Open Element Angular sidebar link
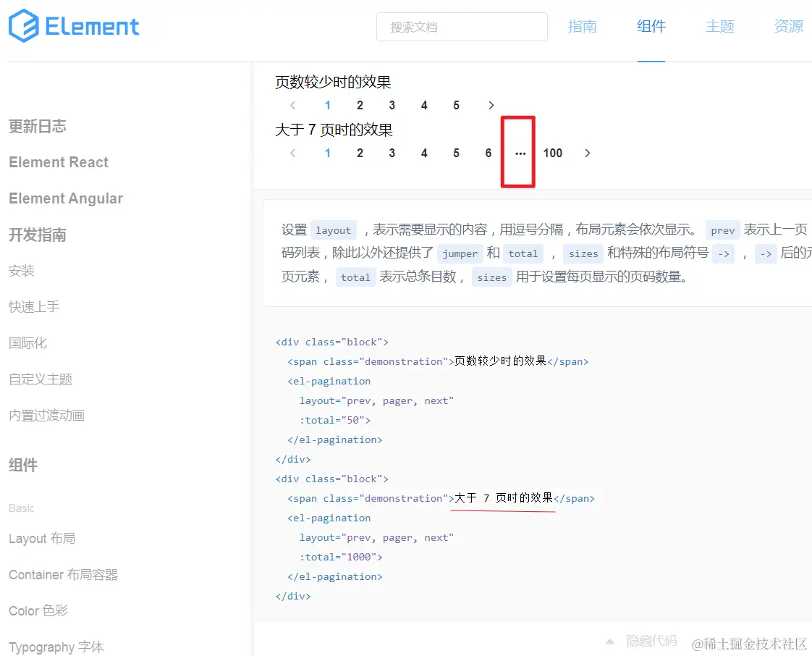 click(x=66, y=198)
